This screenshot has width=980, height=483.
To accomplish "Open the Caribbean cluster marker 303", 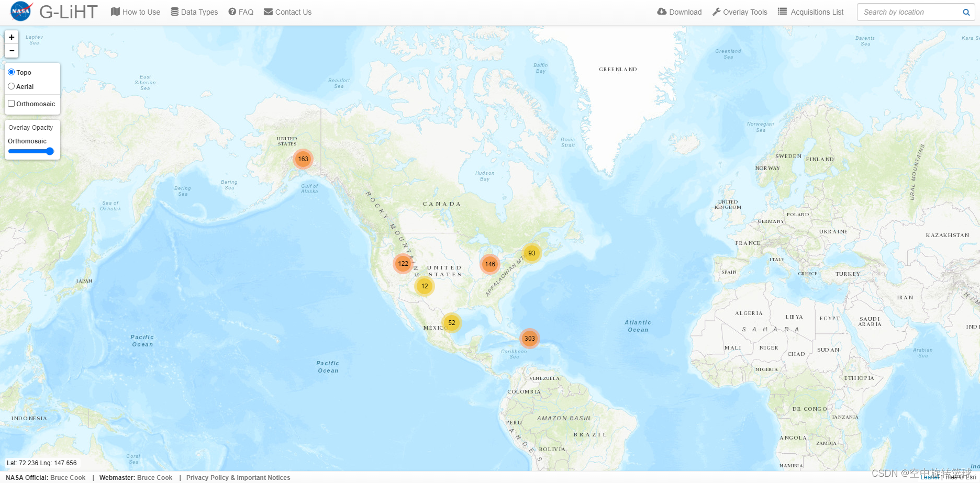I will pyautogui.click(x=530, y=339).
